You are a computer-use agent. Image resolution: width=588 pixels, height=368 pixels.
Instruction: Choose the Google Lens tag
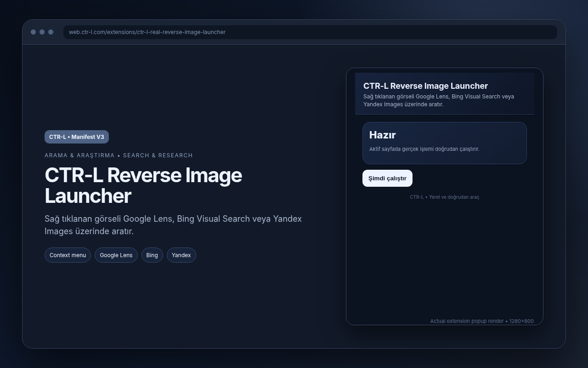coord(116,255)
